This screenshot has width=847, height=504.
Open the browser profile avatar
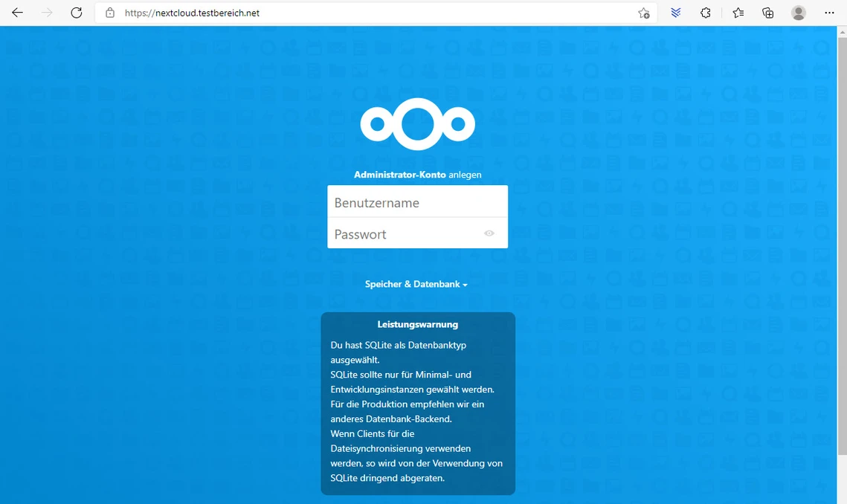coord(799,13)
